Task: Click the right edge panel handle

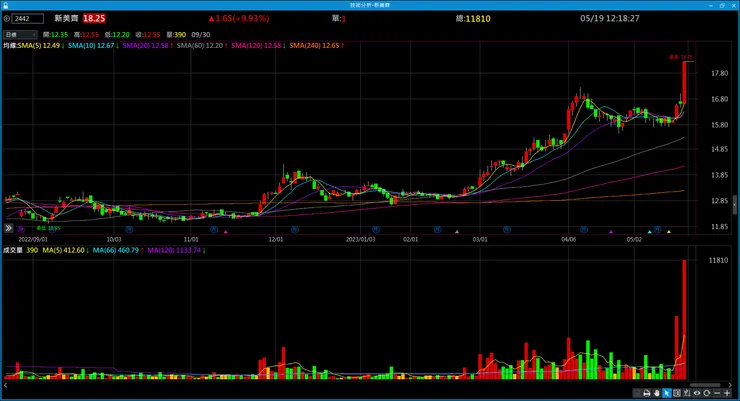Action: point(734,204)
